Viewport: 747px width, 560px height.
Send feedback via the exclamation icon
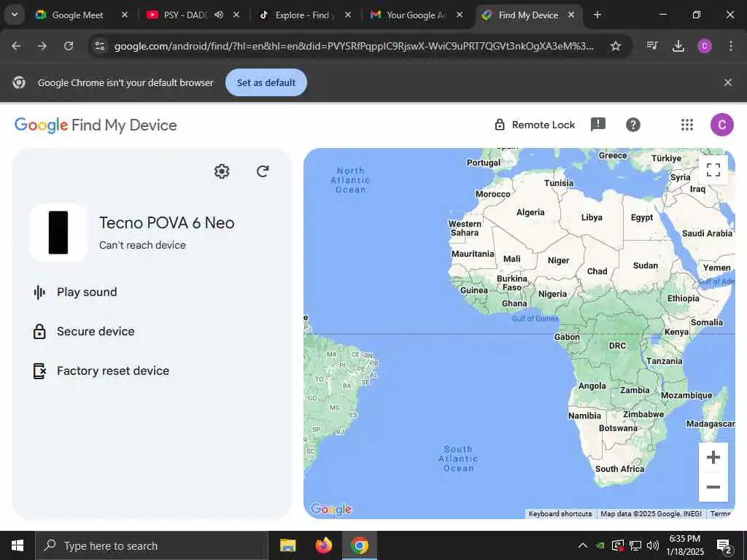(598, 125)
